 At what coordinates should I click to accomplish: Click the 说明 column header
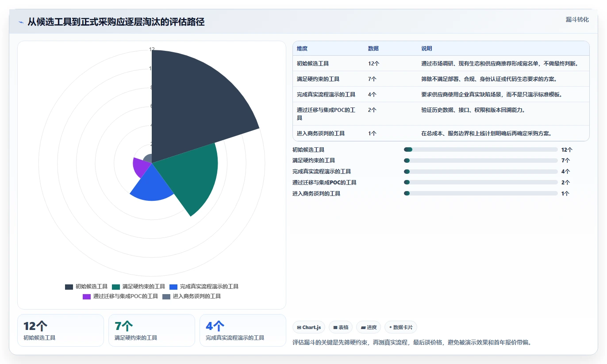tap(426, 49)
